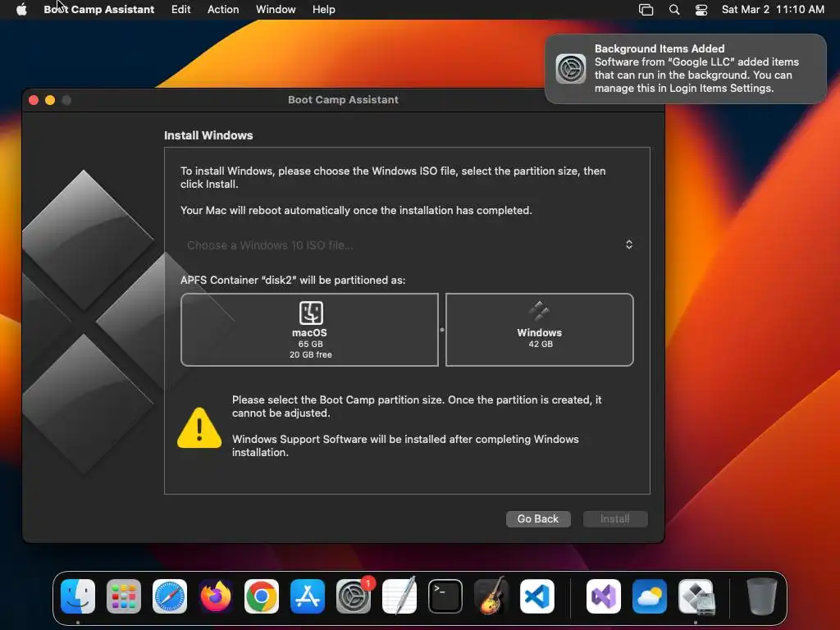Screen dimensions: 840x630
Task: Click the ISO file chooser arrows
Action: [x=629, y=244]
